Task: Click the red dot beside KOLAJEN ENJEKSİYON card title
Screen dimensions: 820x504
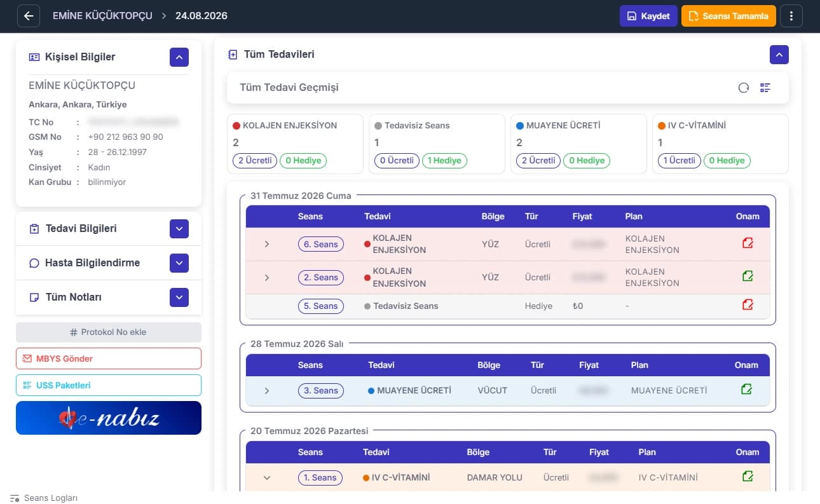Action: point(236,126)
